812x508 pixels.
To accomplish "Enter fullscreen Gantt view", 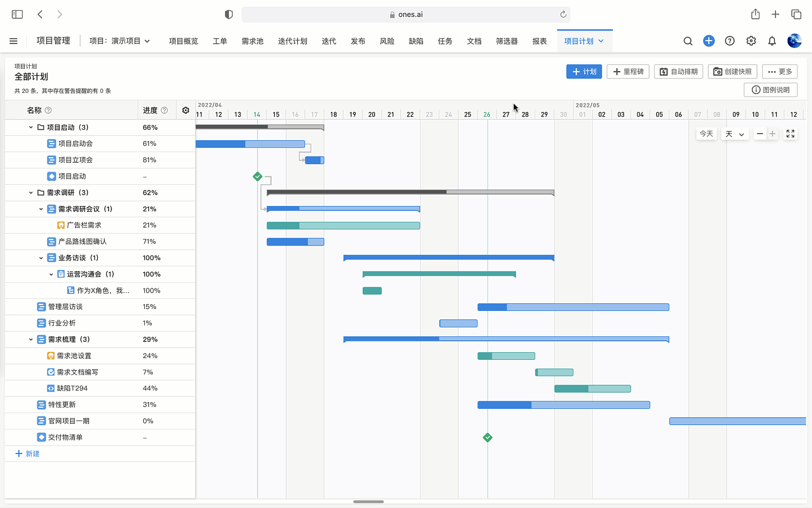I will pos(790,134).
